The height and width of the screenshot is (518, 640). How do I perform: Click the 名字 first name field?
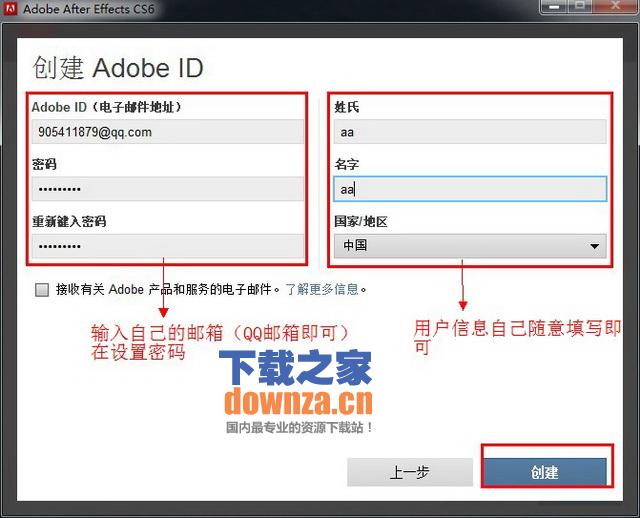click(470, 189)
